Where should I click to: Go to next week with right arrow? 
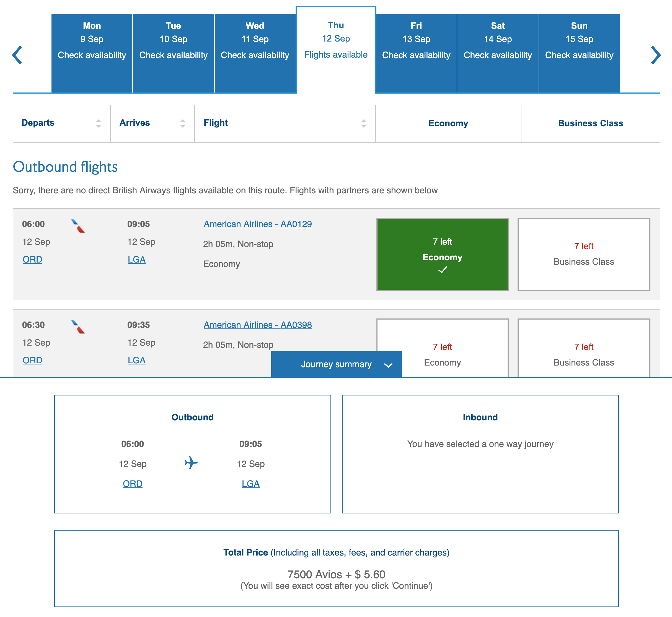tap(656, 55)
